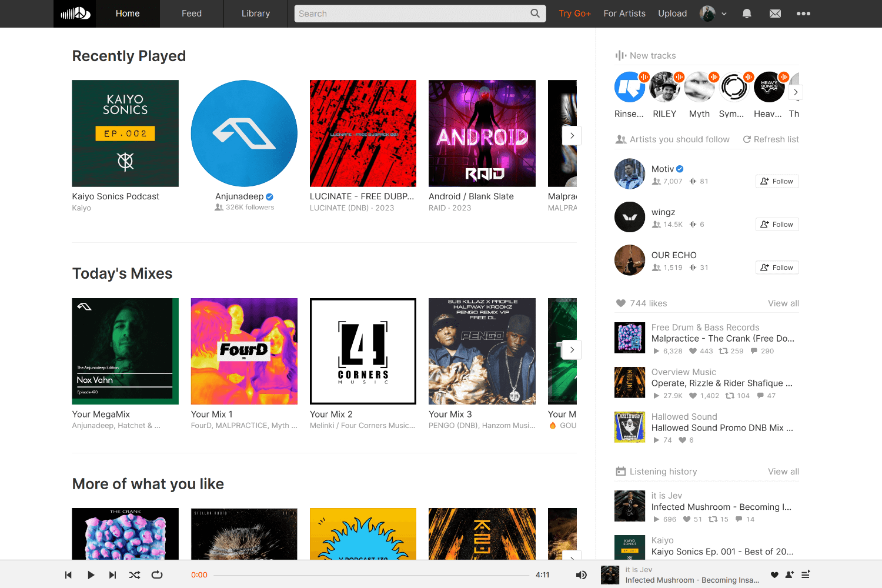Go to the Feed tab

pos(192,14)
